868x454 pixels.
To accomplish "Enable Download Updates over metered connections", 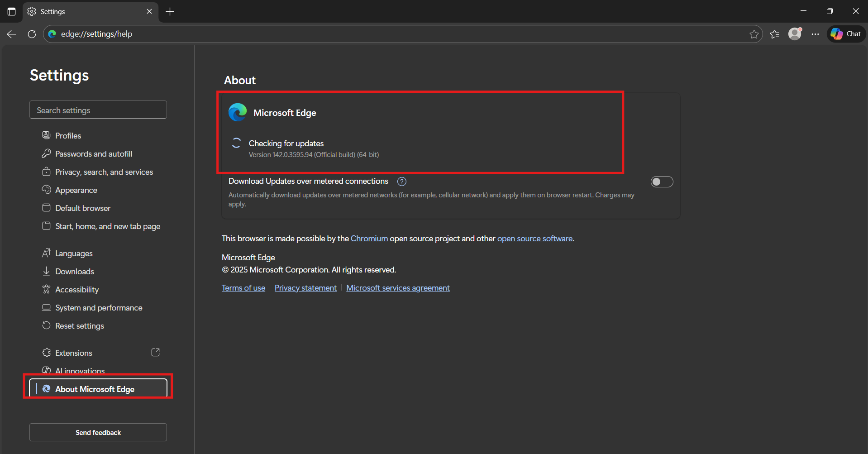I will (662, 182).
